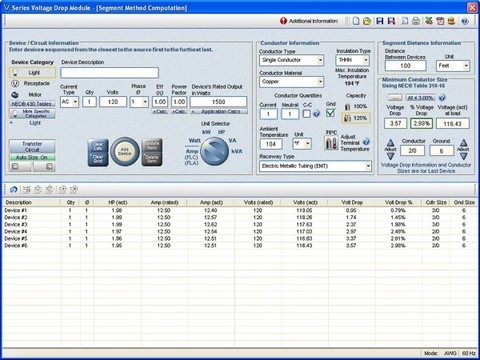Click the Device Description text field
The width and height of the screenshot is (480, 360).
(109, 73)
